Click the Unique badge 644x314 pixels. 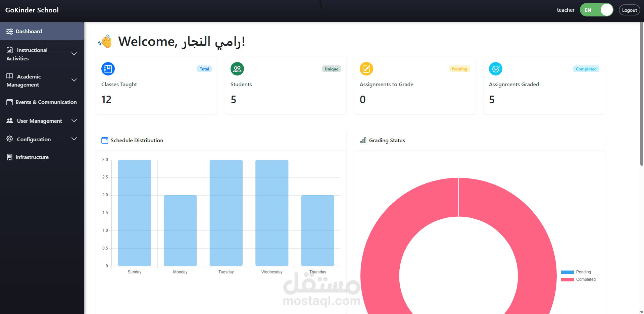point(332,69)
